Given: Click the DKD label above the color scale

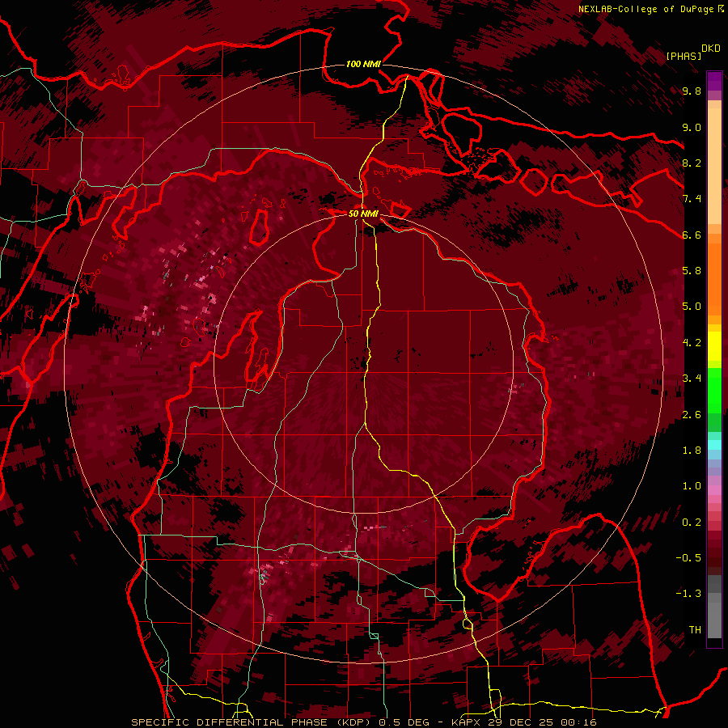Looking at the screenshot, I should (711, 49).
